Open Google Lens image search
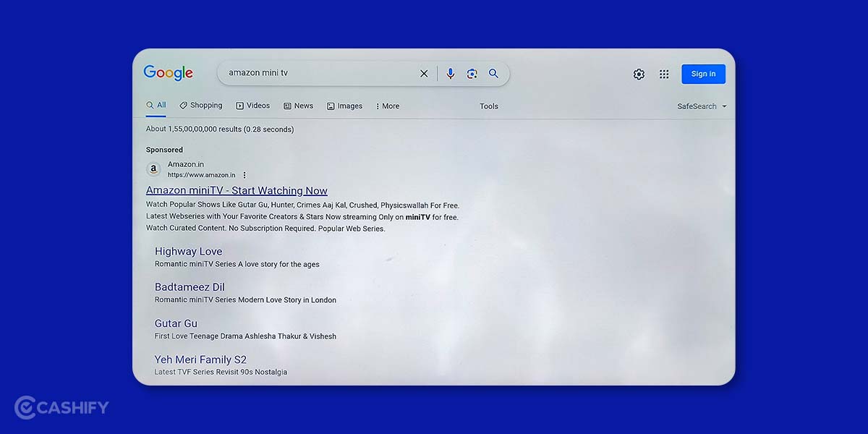The image size is (868, 434). tap(472, 74)
